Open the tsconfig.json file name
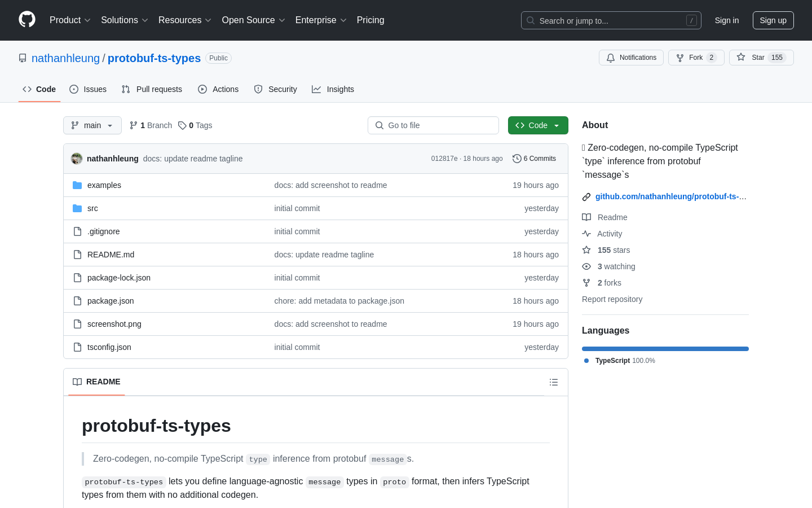This screenshot has width=812, height=508. click(x=109, y=347)
